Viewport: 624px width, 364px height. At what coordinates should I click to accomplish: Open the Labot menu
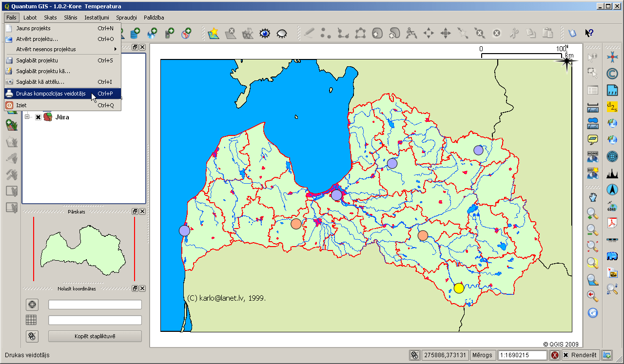[30, 18]
